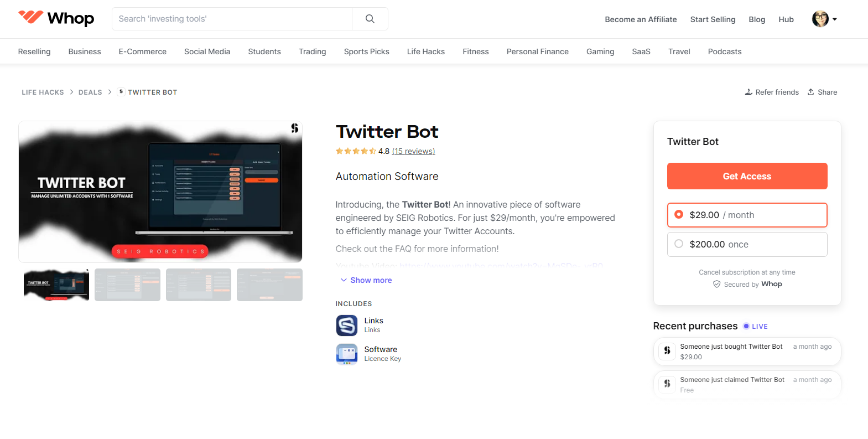Screen dimensions: 868x439
Task: Click the Whop name after 'Secured by'
Action: (x=772, y=284)
